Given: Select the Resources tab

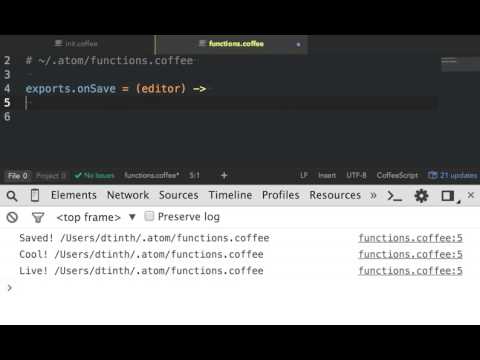Looking at the screenshot, I should 335,195.
